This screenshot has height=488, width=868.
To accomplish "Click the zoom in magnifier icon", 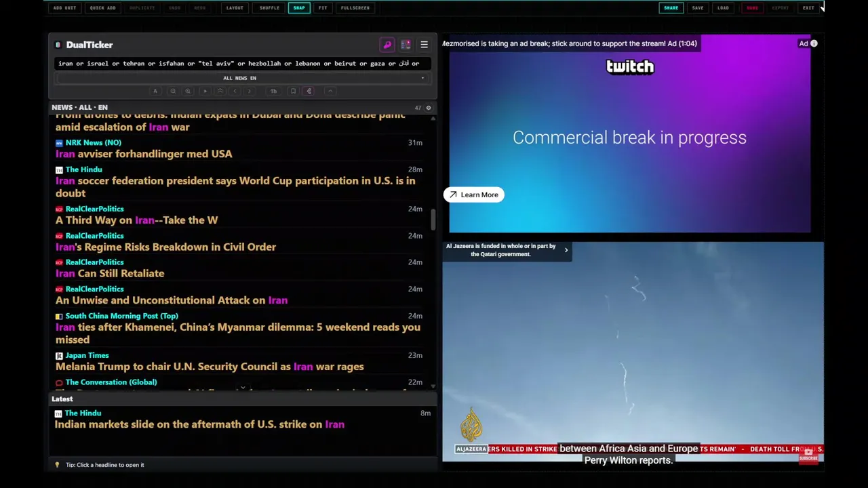I will click(188, 91).
